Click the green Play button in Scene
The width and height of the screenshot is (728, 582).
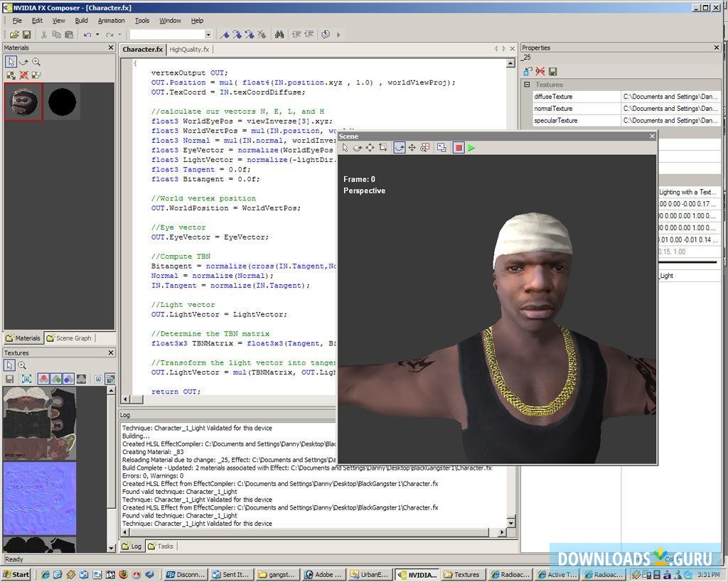[471, 148]
